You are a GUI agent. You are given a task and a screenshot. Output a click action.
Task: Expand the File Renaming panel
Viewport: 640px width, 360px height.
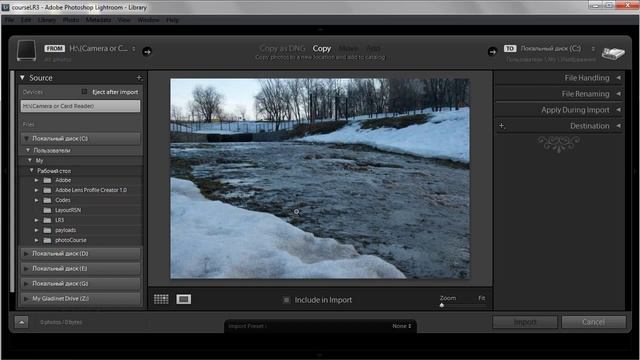pos(618,93)
